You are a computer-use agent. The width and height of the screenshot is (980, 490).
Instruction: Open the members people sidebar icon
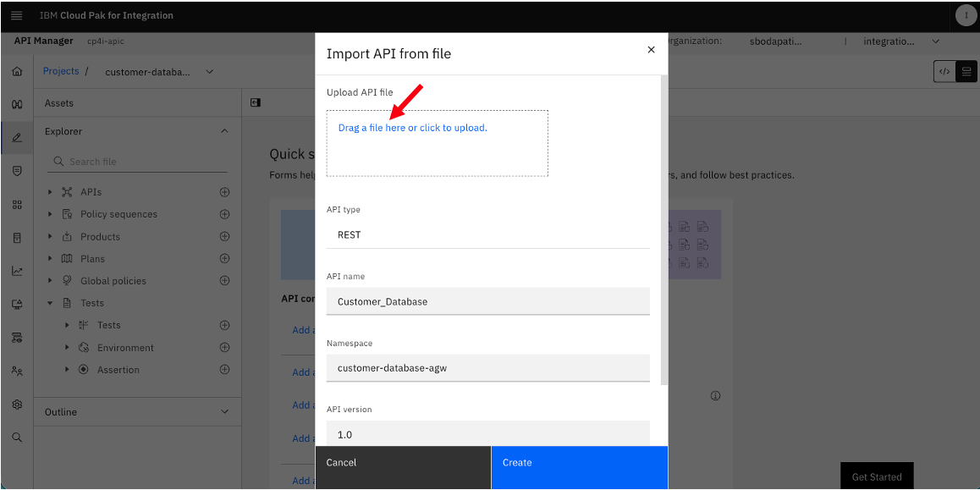[x=17, y=372]
